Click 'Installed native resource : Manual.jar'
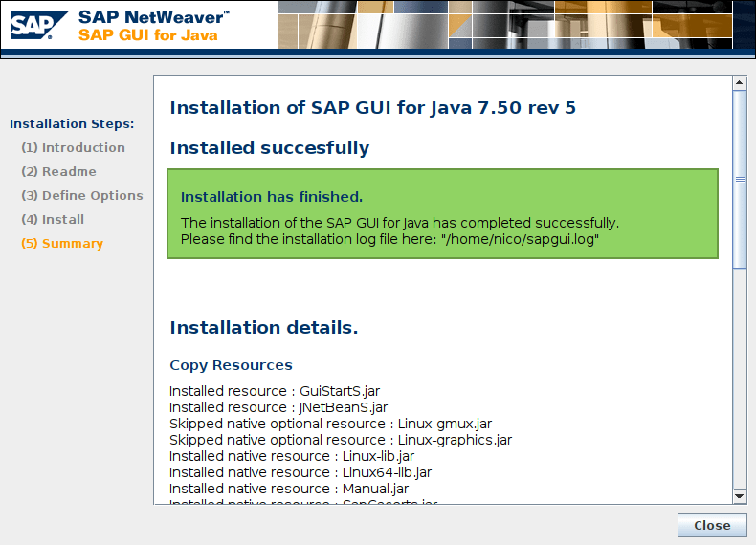Viewport: 756px width, 545px height. 289,490
